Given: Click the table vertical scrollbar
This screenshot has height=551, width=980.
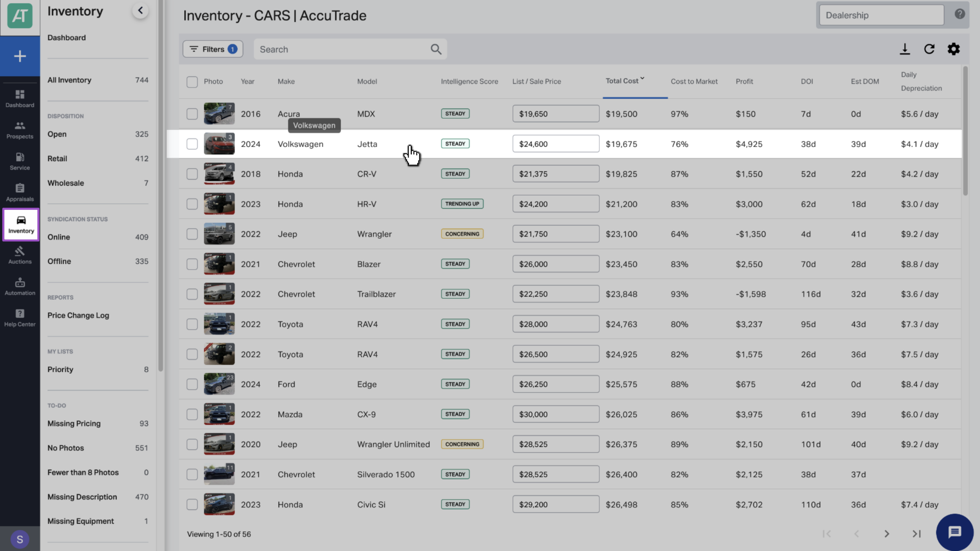Looking at the screenshot, I should coord(965,130).
